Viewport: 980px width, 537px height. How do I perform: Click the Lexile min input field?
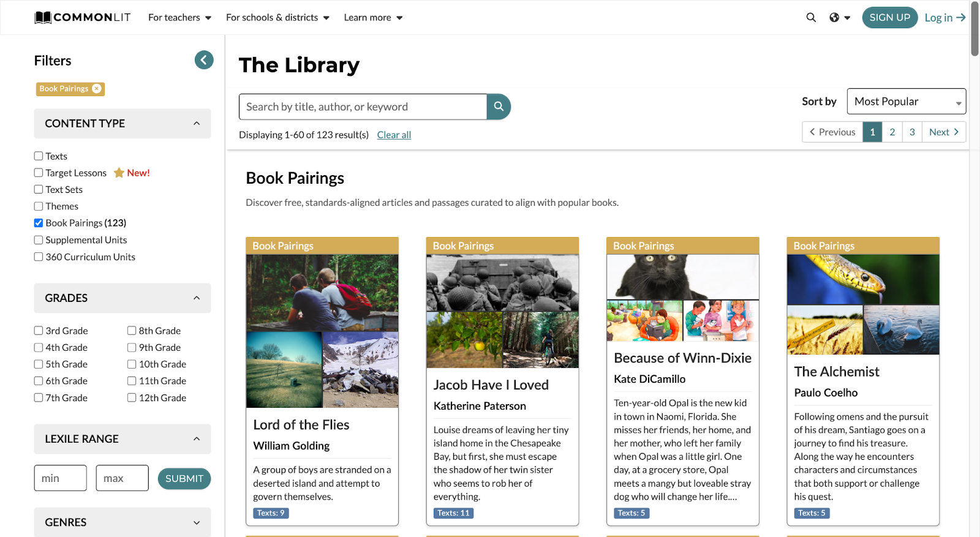click(x=61, y=478)
